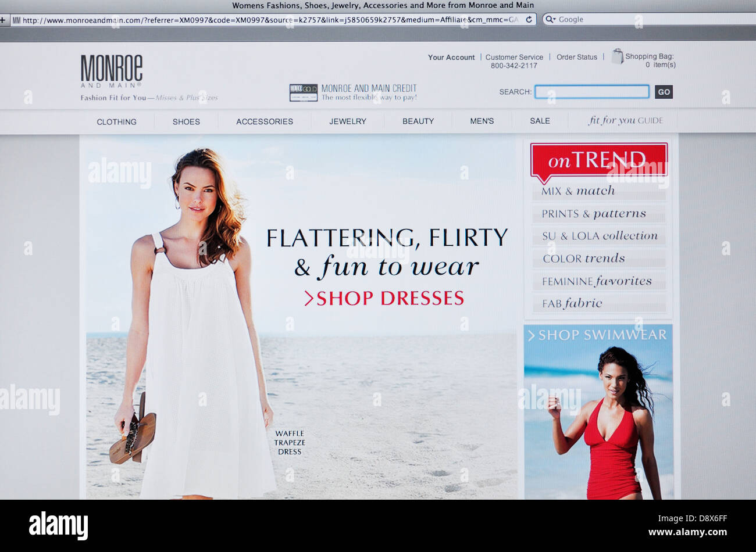This screenshot has width=756, height=552.
Task: Reload the page with the refresh icon
Action: click(529, 19)
